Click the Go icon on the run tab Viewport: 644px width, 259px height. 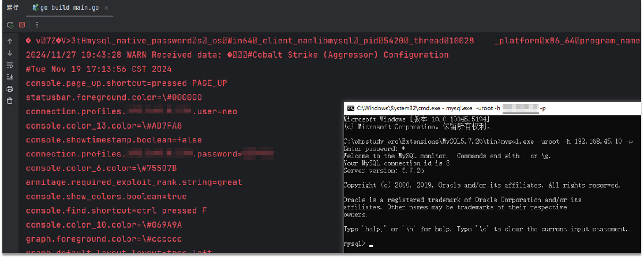[36, 8]
